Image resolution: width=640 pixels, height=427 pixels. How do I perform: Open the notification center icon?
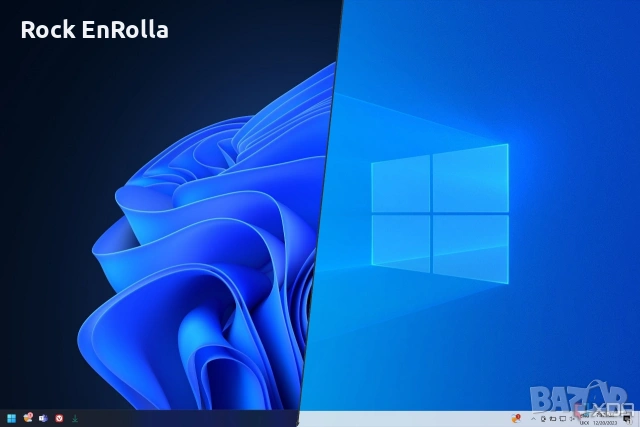(x=627, y=419)
